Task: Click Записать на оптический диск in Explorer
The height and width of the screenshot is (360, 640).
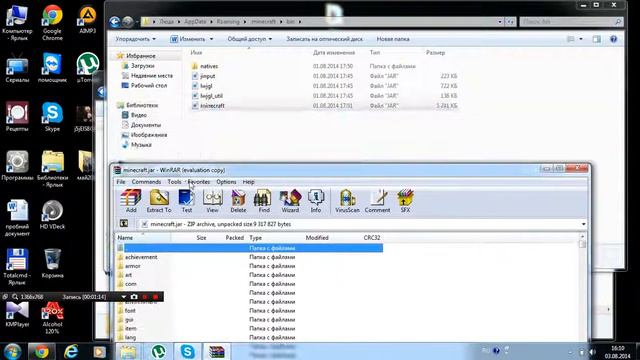Action: coord(324,39)
